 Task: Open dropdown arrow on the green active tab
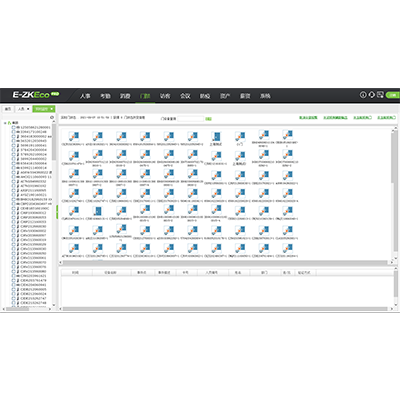tap(52, 109)
